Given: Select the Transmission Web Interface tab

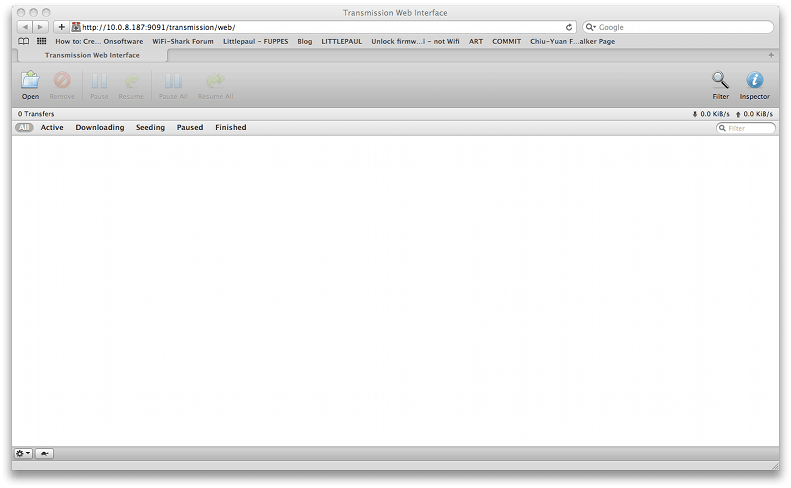Looking at the screenshot, I should pyautogui.click(x=92, y=55).
